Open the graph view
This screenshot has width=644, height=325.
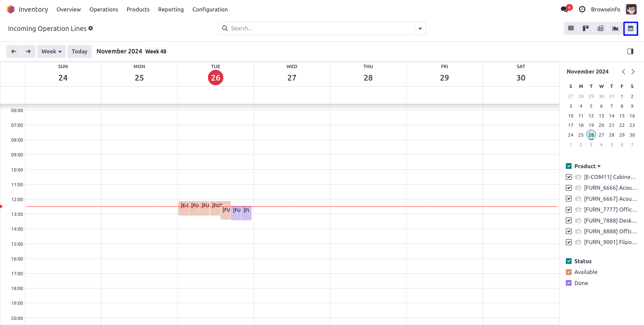tap(615, 29)
